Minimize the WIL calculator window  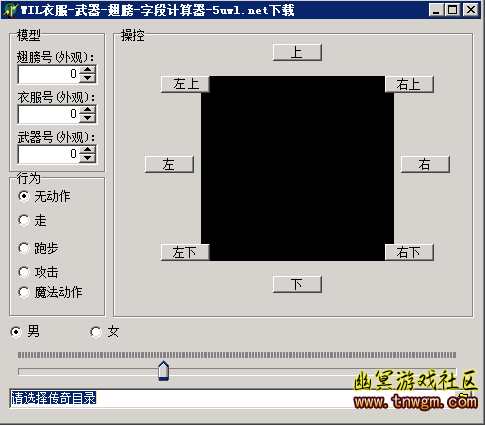coord(436,10)
